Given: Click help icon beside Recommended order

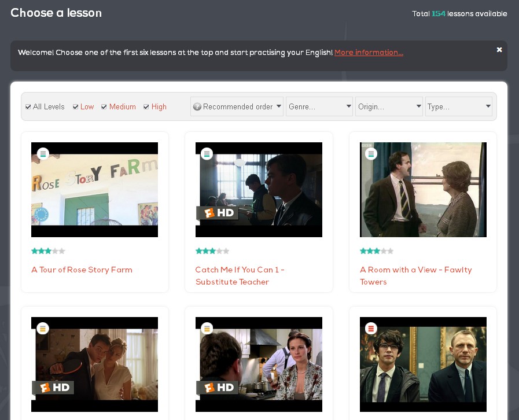Looking at the screenshot, I should click(197, 107).
